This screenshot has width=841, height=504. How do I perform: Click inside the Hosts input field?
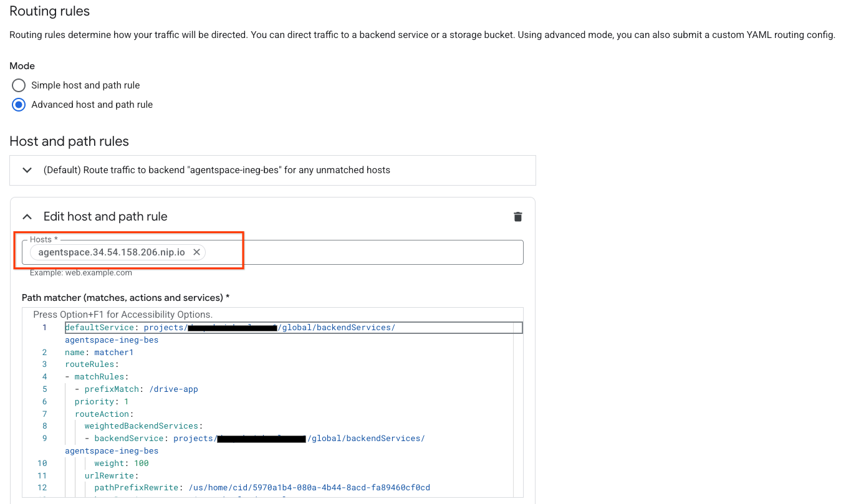pos(362,252)
